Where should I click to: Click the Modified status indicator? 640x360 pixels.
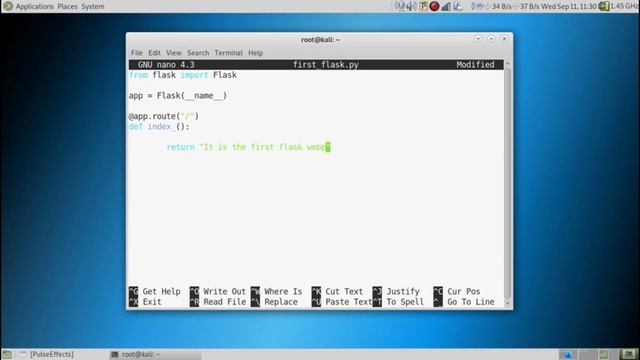(475, 64)
